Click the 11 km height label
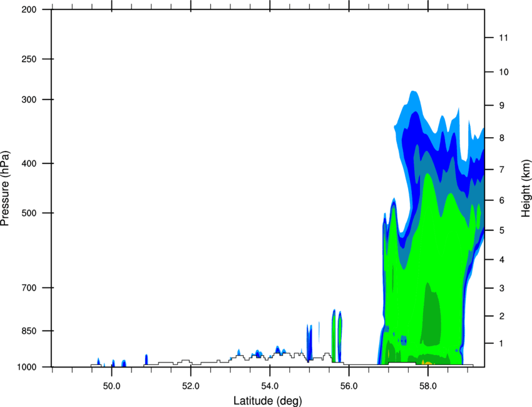This screenshot has width=532, height=407. click(x=504, y=38)
